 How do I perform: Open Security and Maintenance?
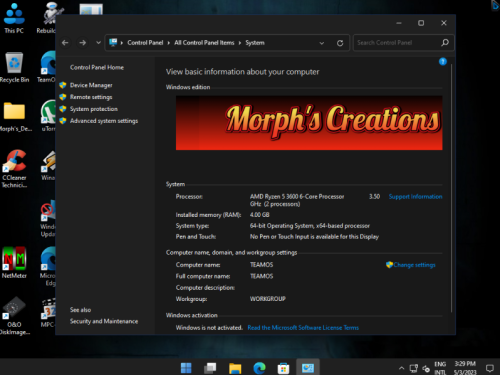104,321
